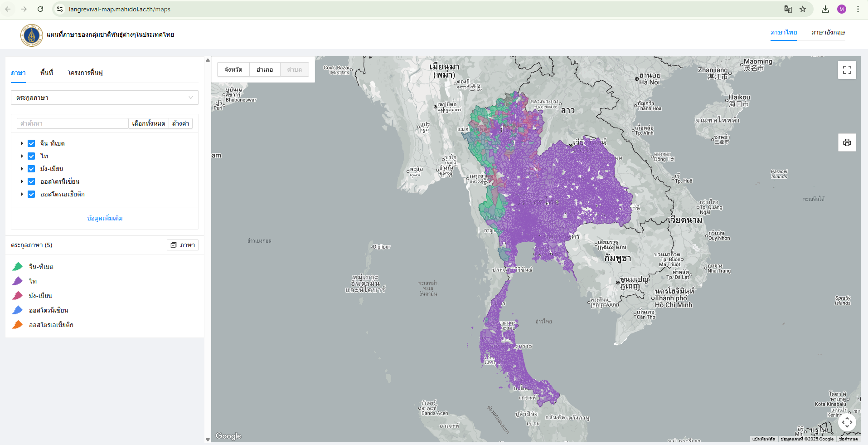Open the ตระกูลภาษา dropdown
868x445 pixels.
coord(104,98)
